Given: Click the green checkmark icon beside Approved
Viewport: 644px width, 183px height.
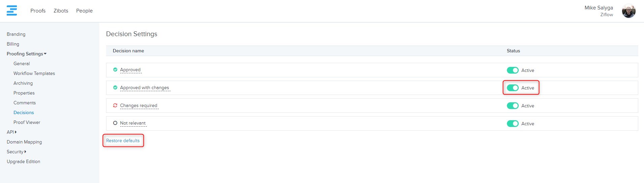Looking at the screenshot, I should (x=115, y=70).
